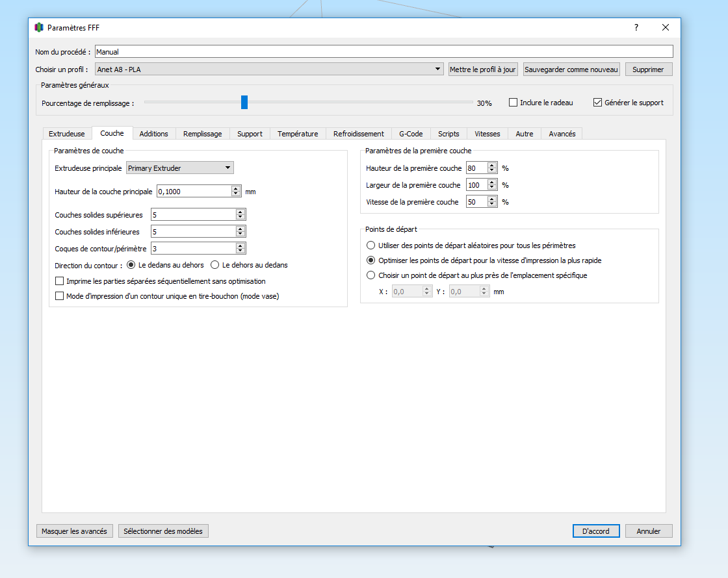The height and width of the screenshot is (578, 728).
Task: Open Extrudeuse principale dropdown
Action: coord(179,168)
